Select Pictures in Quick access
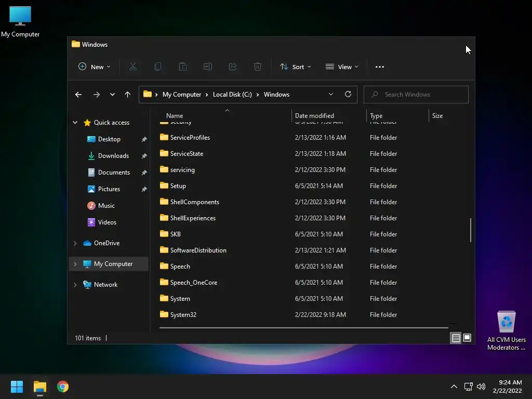Viewport: 532px width, 399px height. [x=109, y=189]
